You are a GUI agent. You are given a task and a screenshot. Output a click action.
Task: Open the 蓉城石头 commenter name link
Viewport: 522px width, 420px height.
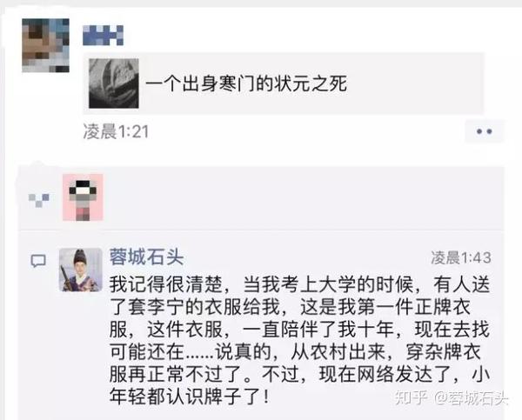147,257
